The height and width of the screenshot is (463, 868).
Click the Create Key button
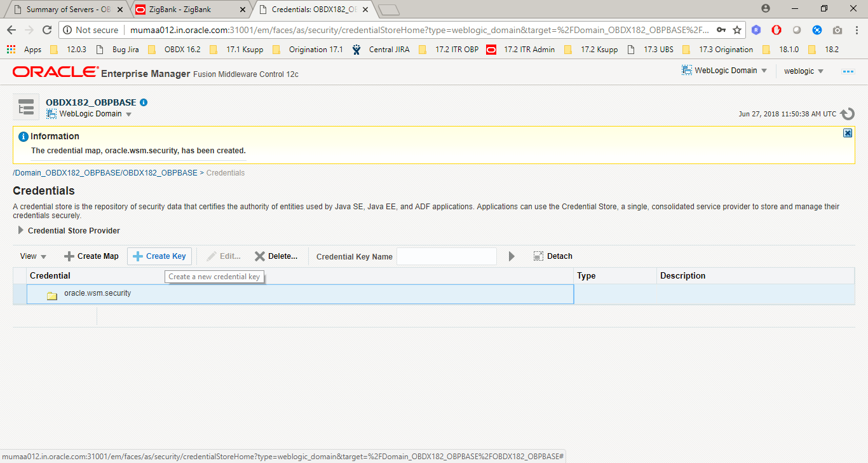[x=159, y=256]
